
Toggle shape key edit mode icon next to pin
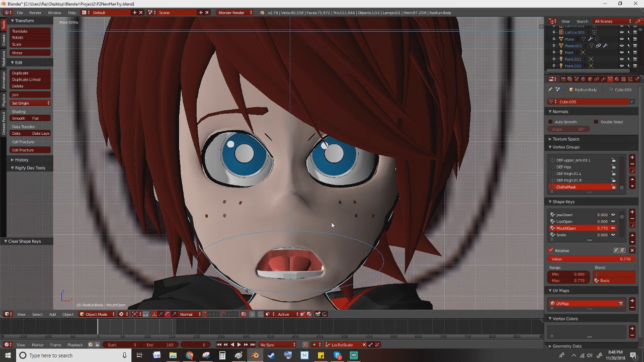click(622, 250)
